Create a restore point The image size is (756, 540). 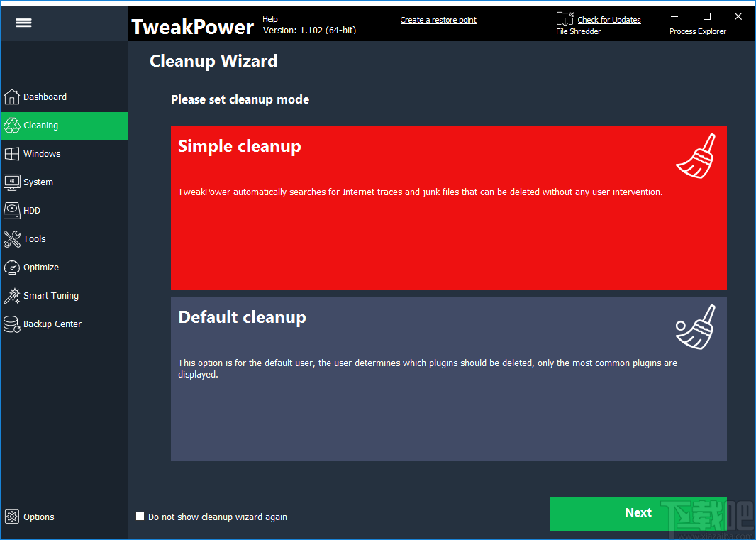click(x=438, y=19)
